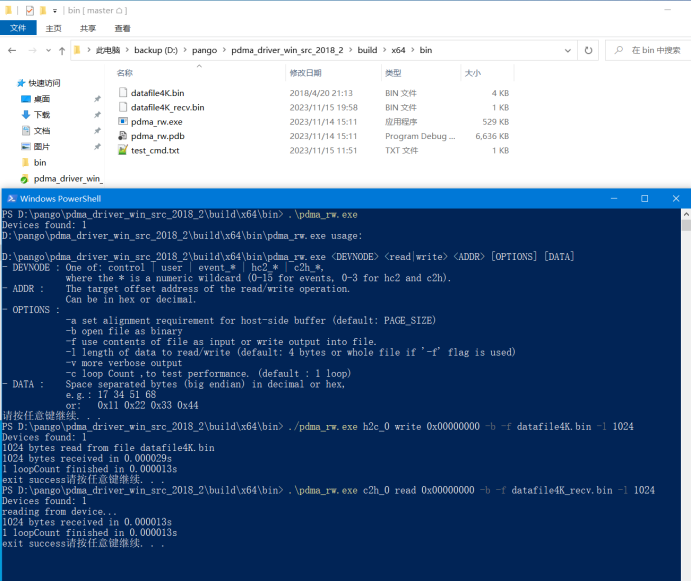Switch to the 查看 (View) ribbon tab

(x=122, y=29)
